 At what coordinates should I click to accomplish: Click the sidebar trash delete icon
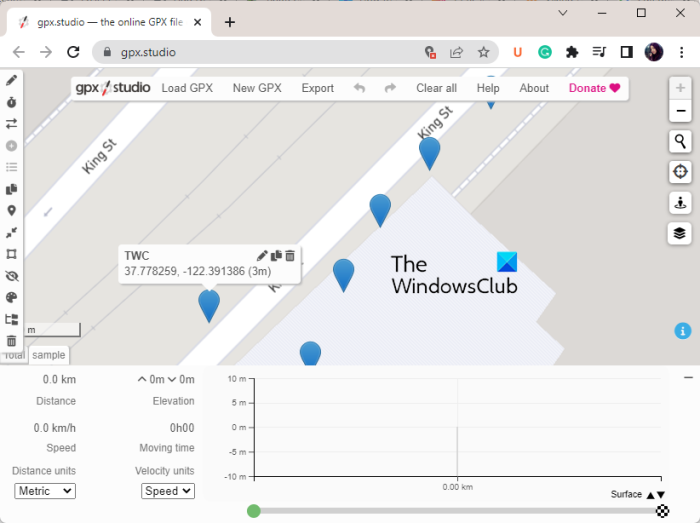click(x=12, y=341)
